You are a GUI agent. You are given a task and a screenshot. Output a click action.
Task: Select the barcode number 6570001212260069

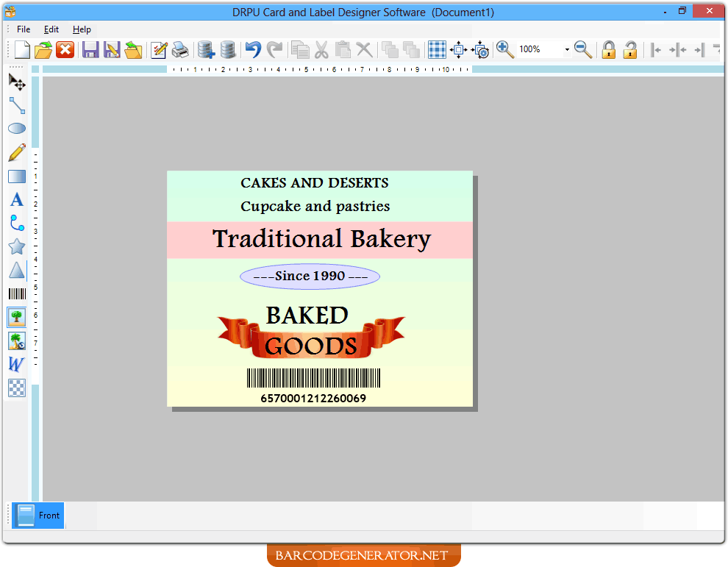tap(313, 399)
